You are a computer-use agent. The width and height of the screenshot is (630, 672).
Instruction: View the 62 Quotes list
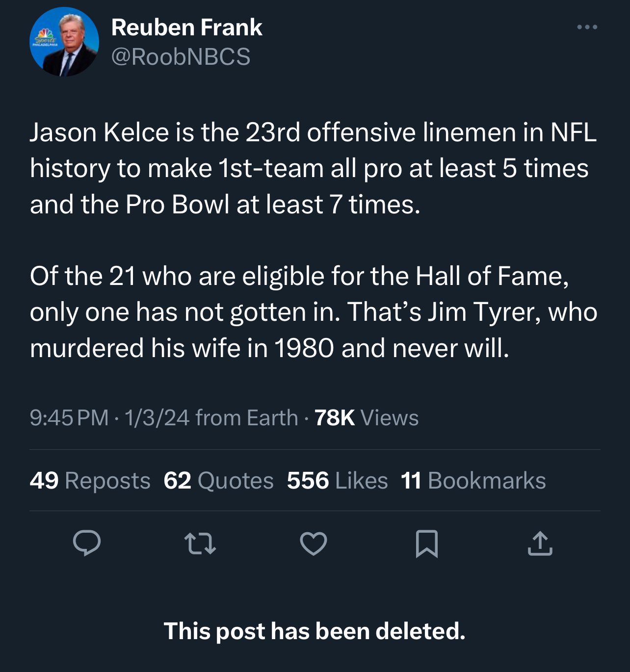tap(218, 481)
